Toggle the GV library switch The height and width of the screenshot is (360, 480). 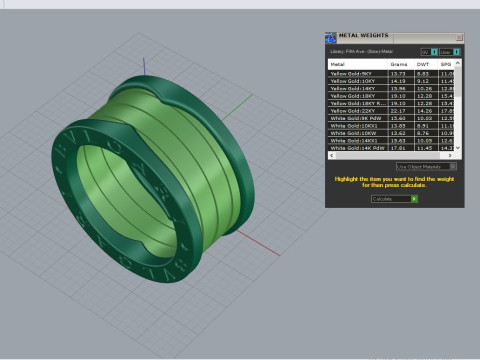pyautogui.click(x=429, y=52)
